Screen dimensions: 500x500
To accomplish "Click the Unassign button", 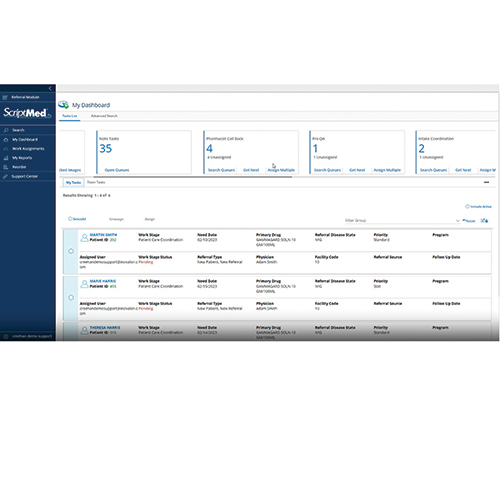I will click(116, 219).
